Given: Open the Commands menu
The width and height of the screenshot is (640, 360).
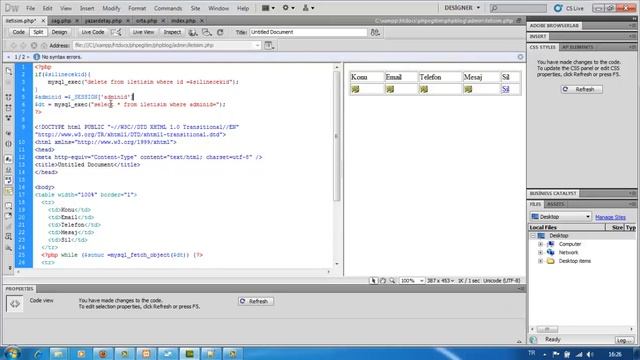Looking at the screenshot, I should [x=168, y=8].
